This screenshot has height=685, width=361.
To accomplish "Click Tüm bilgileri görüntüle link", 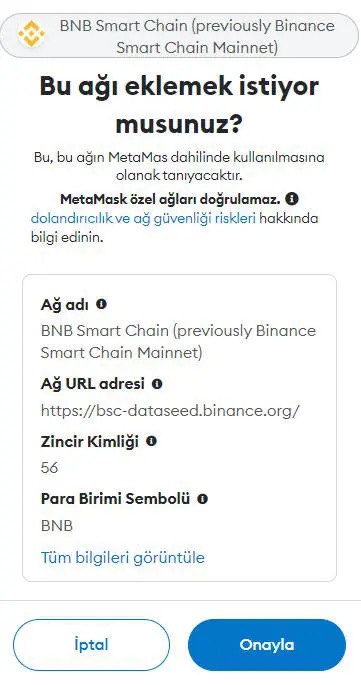I will [x=122, y=557].
